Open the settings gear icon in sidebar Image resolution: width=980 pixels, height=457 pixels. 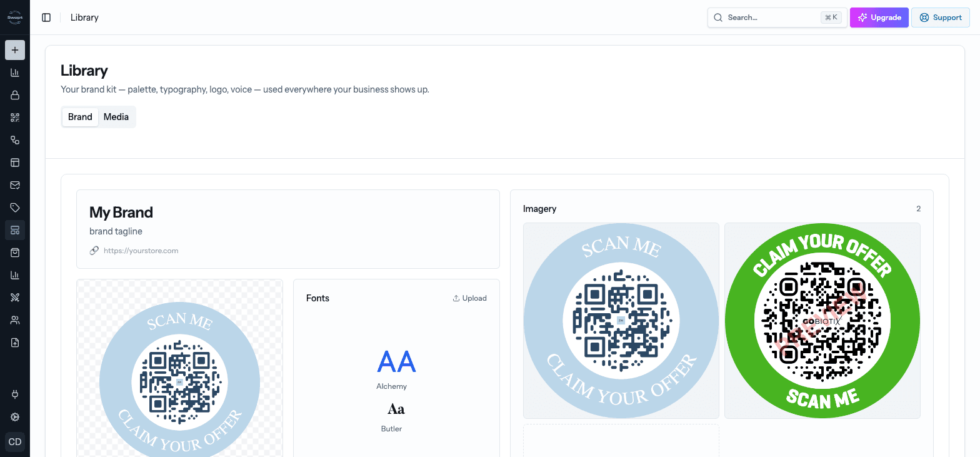tap(15, 417)
